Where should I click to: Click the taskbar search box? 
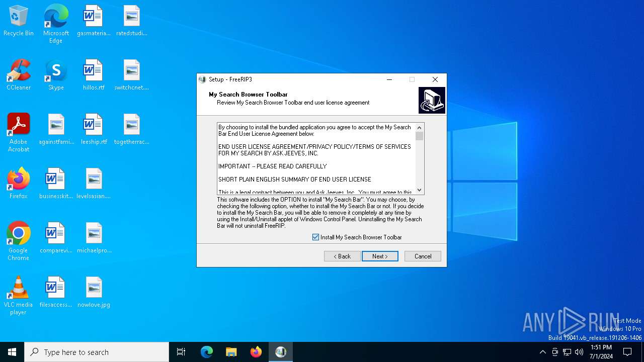(x=97, y=352)
